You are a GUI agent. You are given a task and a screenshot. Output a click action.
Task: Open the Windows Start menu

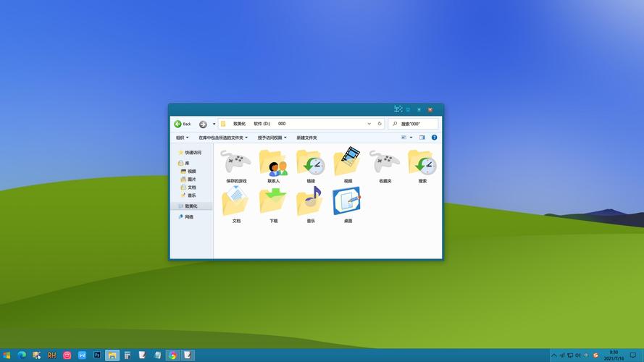(x=7, y=355)
